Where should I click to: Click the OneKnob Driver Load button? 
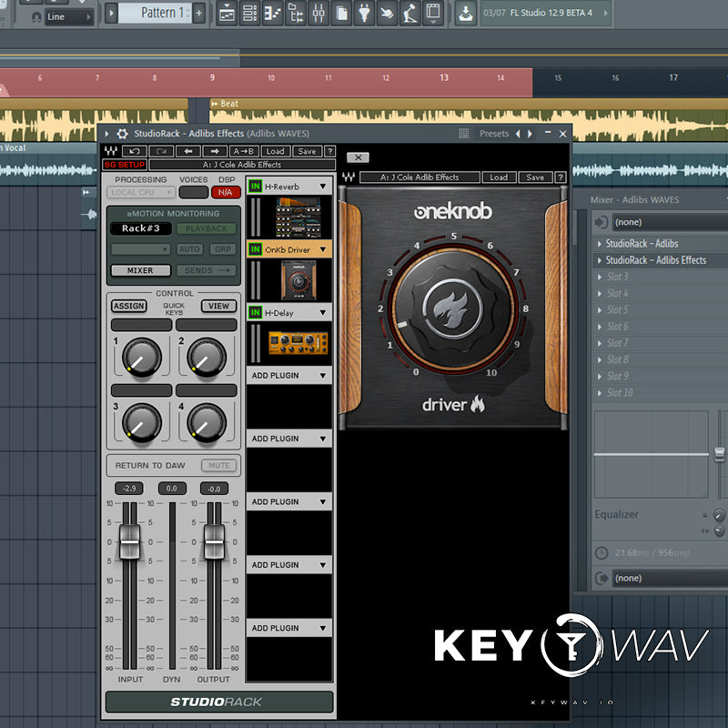pyautogui.click(x=499, y=177)
